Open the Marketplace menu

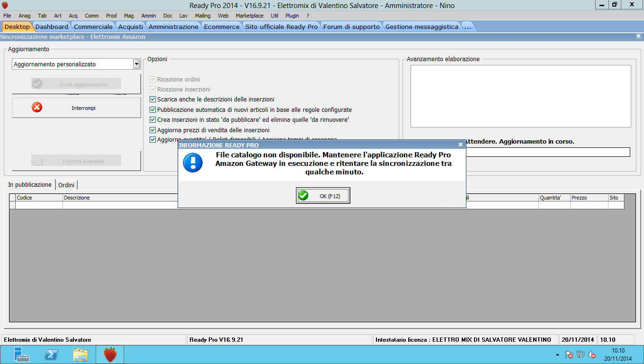point(250,16)
